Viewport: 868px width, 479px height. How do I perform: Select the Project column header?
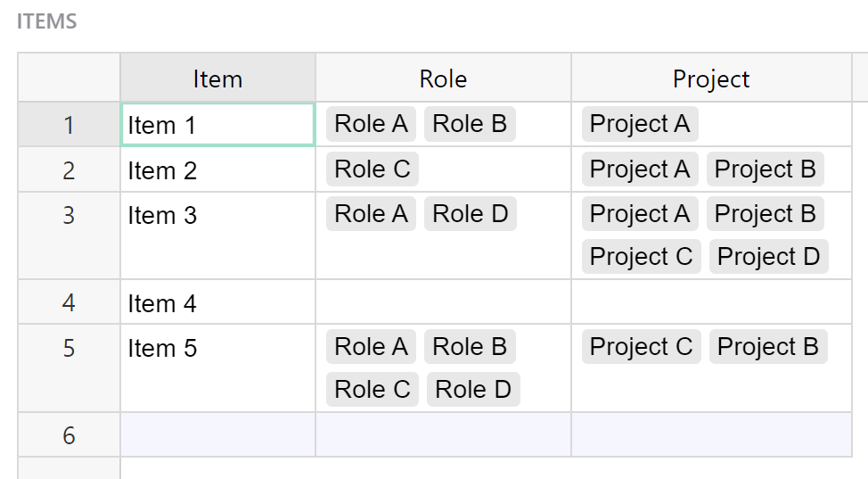point(711,78)
